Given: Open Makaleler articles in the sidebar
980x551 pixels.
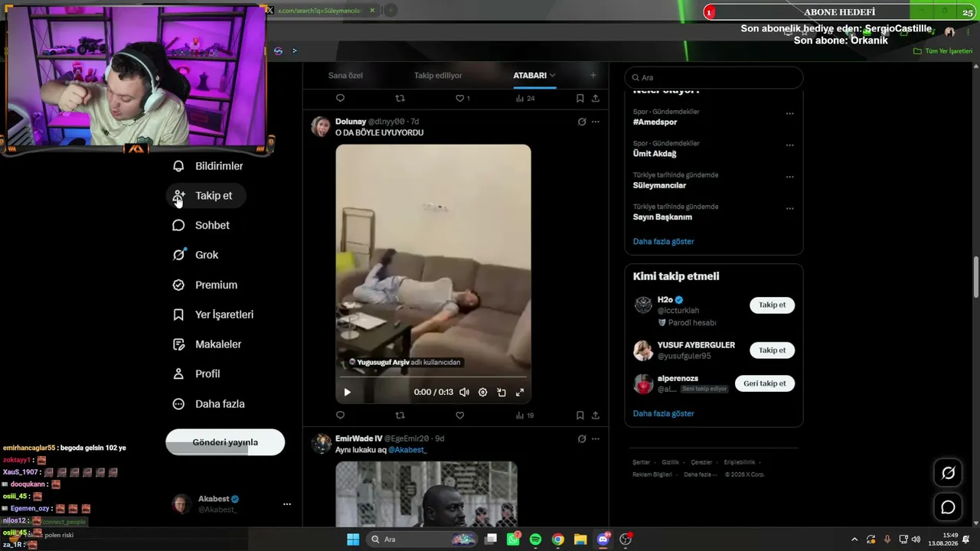Looking at the screenshot, I should (207, 344).
